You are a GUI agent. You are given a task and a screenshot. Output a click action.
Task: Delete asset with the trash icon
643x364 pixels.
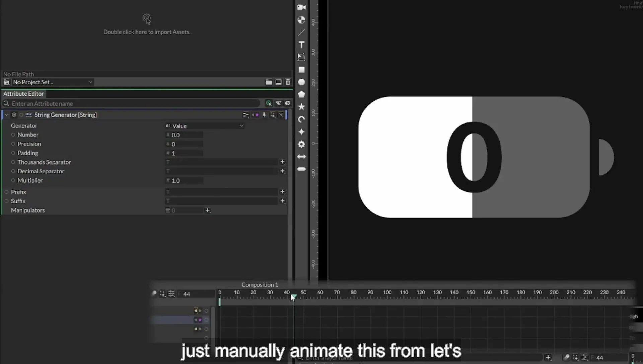(288, 82)
